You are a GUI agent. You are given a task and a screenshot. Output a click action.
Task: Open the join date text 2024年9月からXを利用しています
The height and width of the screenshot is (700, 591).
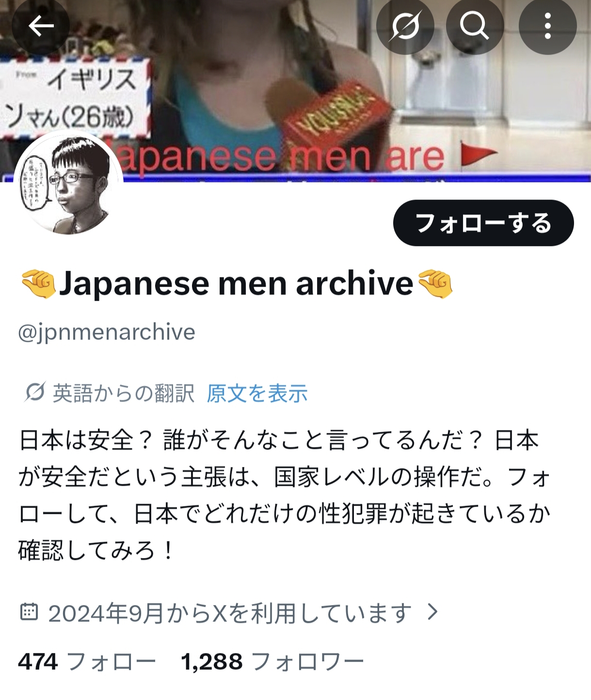point(230,613)
